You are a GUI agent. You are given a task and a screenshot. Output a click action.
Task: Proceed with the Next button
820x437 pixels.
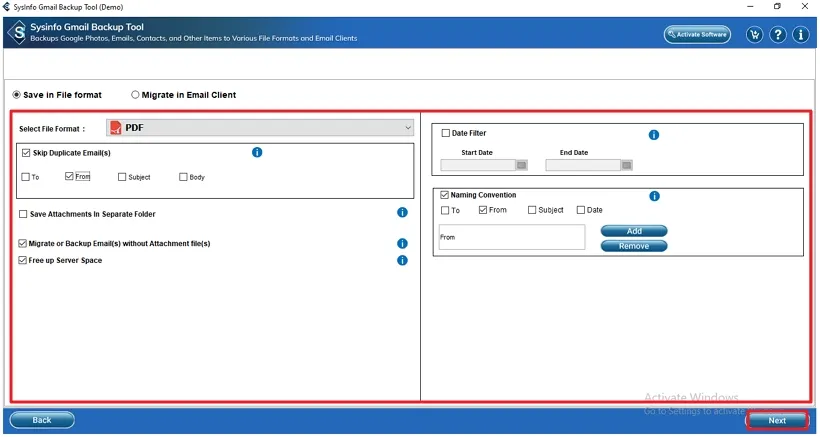coord(777,420)
